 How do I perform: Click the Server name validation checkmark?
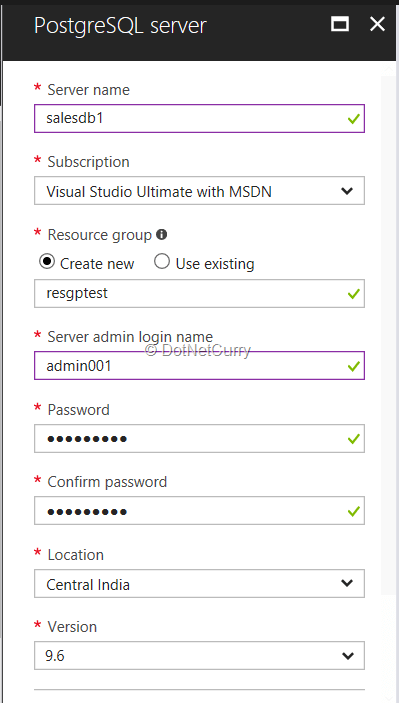(x=354, y=119)
